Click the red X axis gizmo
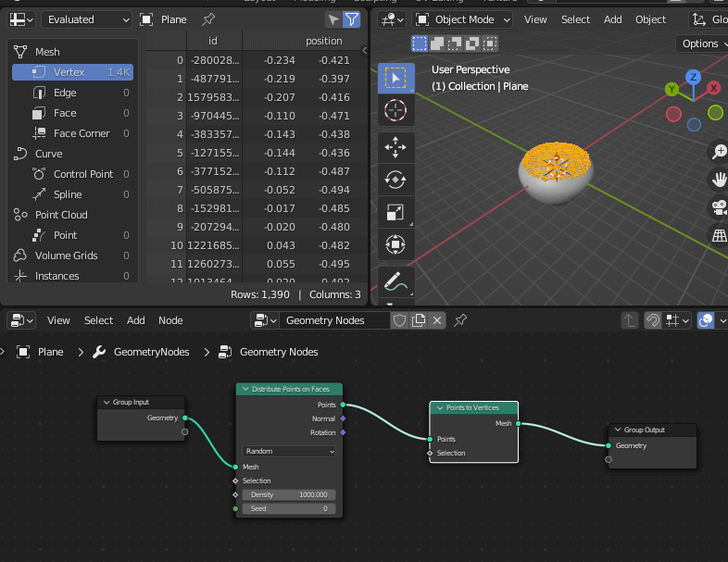728x562 pixels. 713,88
